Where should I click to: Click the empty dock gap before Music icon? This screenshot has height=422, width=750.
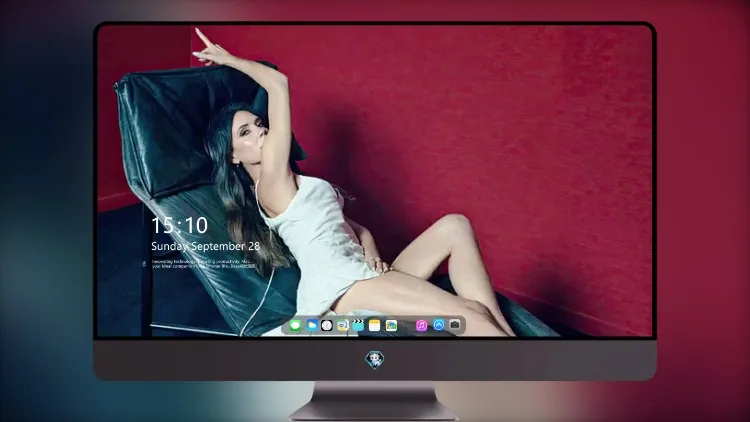click(x=407, y=326)
